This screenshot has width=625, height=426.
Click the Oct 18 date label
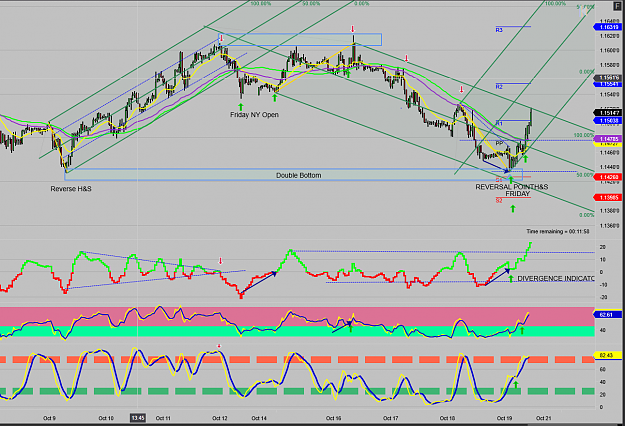point(447,418)
